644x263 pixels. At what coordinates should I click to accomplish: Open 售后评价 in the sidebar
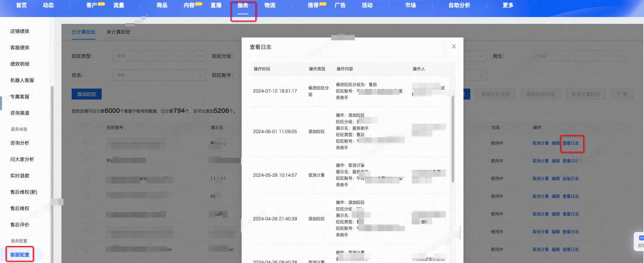pos(20,225)
